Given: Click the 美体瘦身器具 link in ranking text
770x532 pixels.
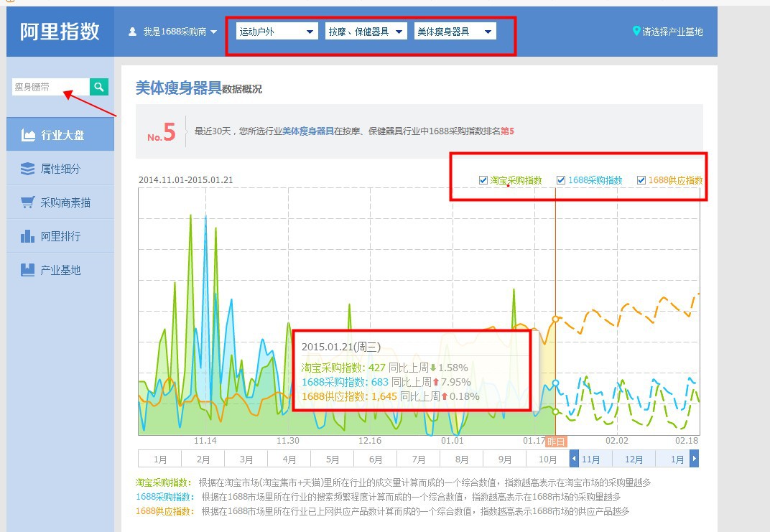Looking at the screenshot, I should coord(308,131).
